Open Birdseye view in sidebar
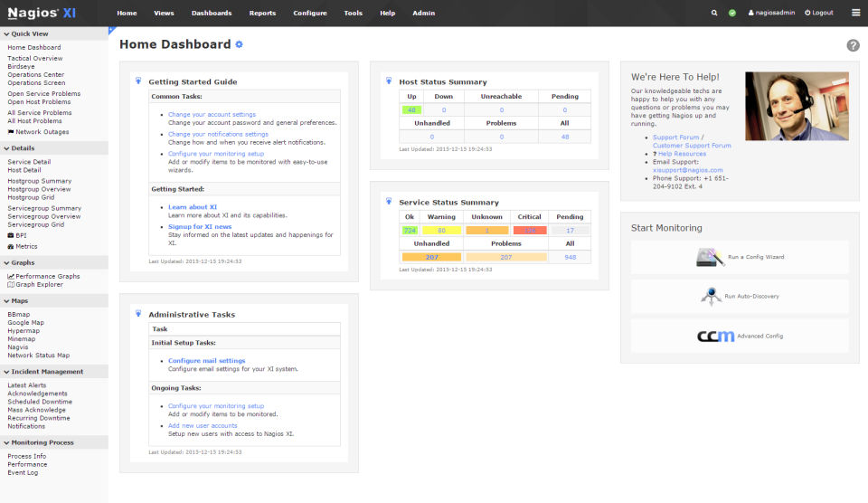 click(x=21, y=66)
